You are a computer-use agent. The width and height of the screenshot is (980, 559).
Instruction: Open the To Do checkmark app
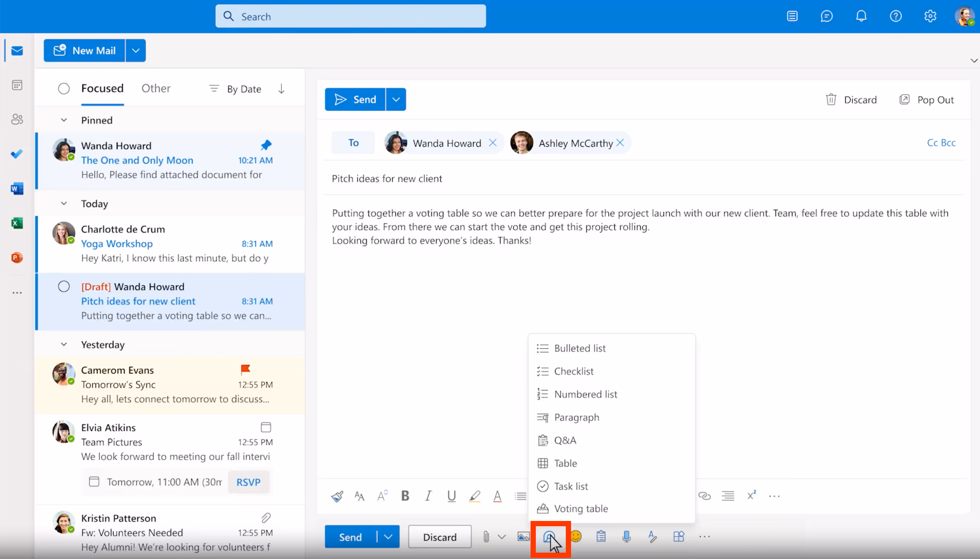coord(17,154)
